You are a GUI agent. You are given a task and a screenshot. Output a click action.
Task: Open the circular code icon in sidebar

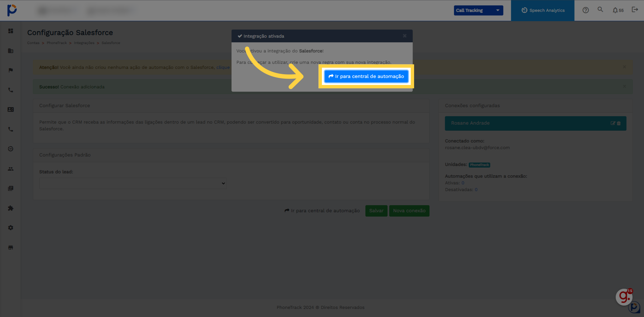[11, 149]
